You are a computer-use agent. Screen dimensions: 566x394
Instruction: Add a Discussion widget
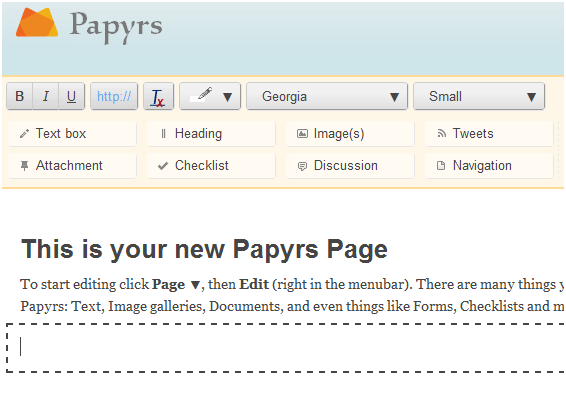coord(350,166)
